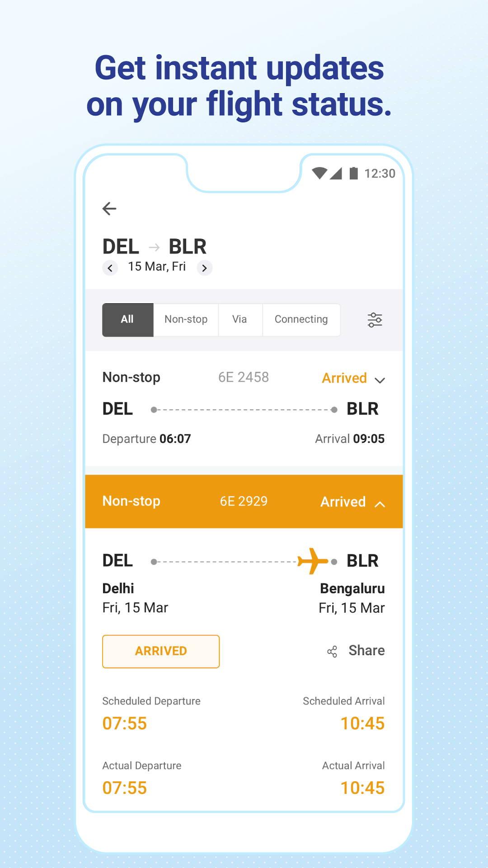The width and height of the screenshot is (488, 868).
Task: Tap the battery icon in status bar
Action: 353,173
